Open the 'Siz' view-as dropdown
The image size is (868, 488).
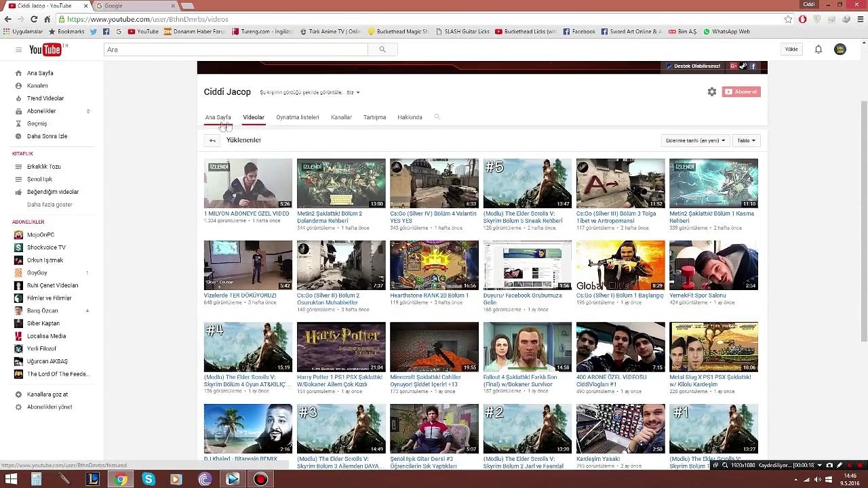click(x=353, y=92)
